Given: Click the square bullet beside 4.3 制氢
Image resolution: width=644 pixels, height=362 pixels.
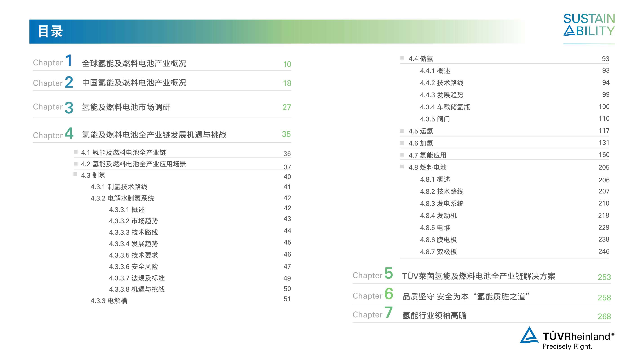Looking at the screenshot, I should 75,174.
